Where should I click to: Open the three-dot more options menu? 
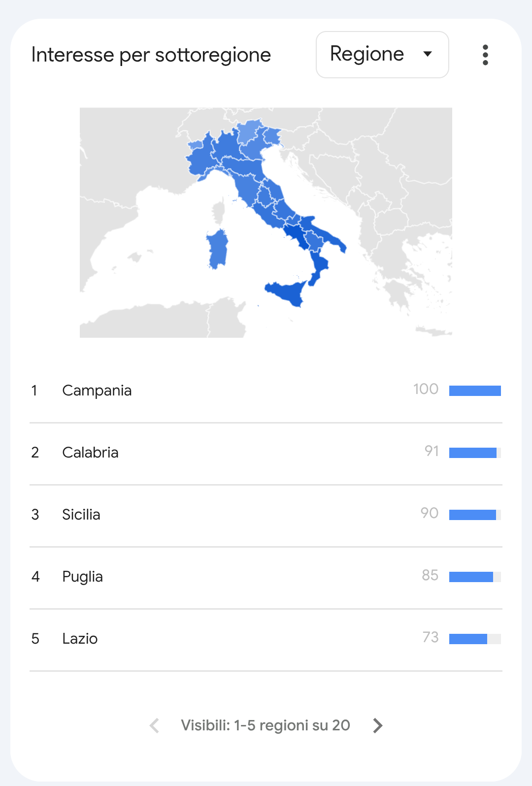tap(485, 55)
